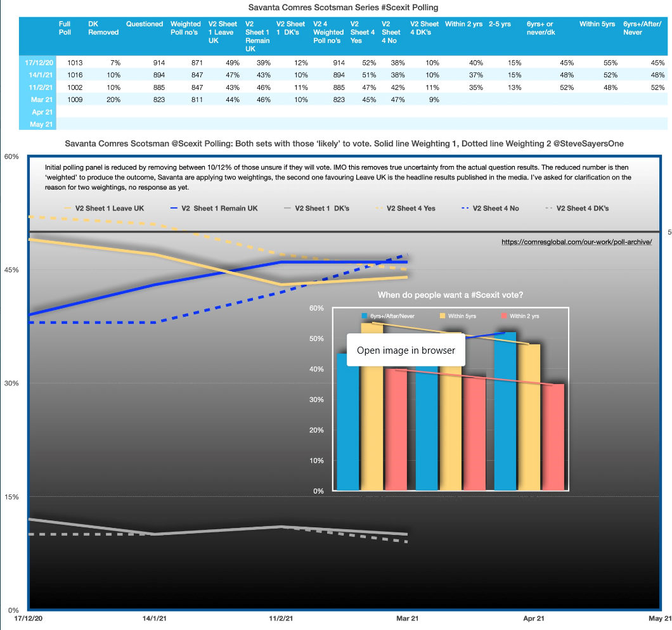
Task: Click the '11/2/21' x-axis date label
Action: pyautogui.click(x=280, y=617)
